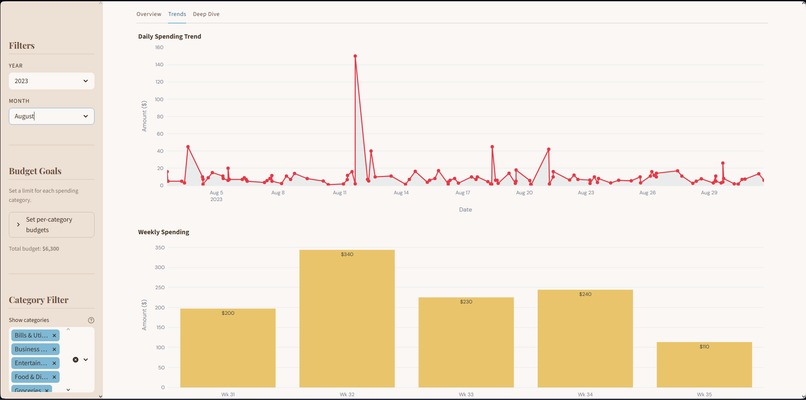The height and width of the screenshot is (400, 806).
Task: Click the Daily Spending Trend heading
Action: (170, 37)
